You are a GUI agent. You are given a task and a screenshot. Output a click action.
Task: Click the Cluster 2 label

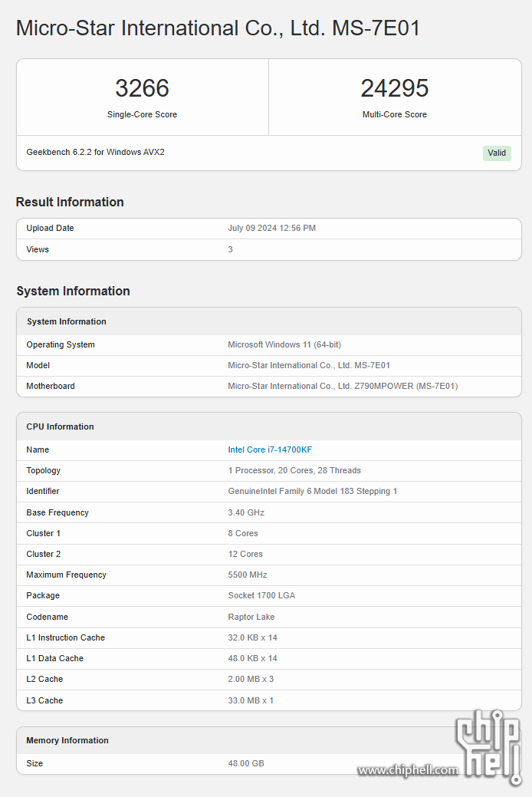click(x=43, y=555)
